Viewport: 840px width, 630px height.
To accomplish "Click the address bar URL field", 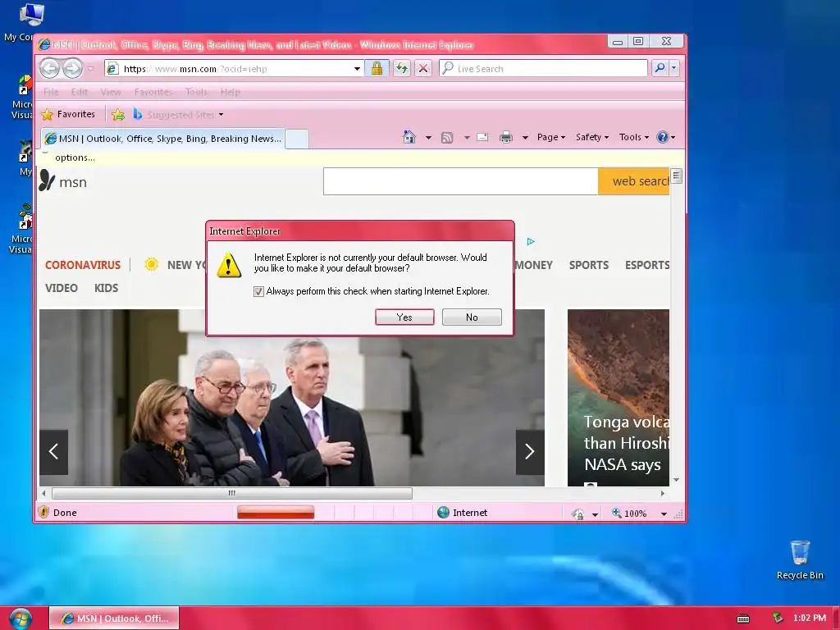I will coord(235,69).
